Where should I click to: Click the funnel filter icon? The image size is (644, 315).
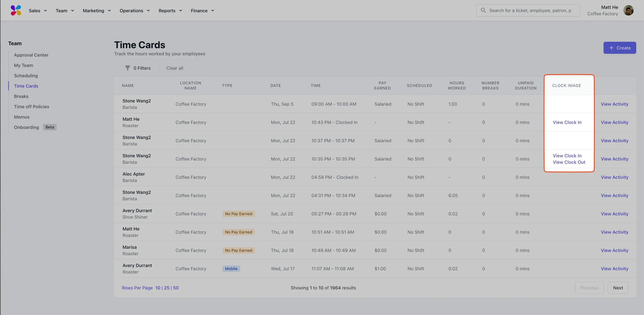coord(127,68)
